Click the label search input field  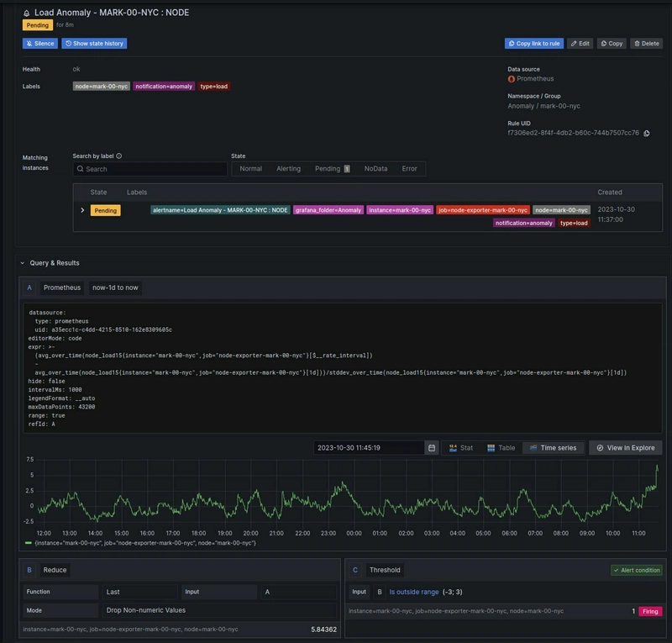[151, 169]
